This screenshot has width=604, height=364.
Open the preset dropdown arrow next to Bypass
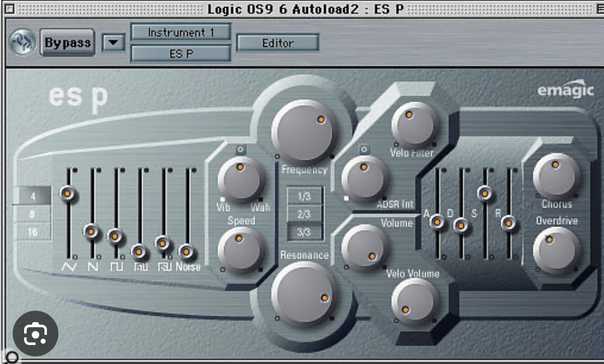113,42
